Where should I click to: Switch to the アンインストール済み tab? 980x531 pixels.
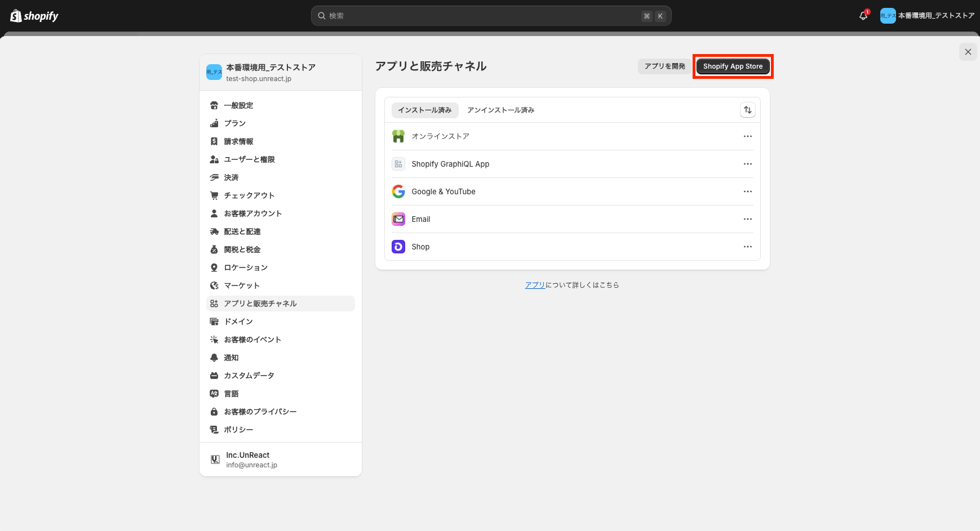click(500, 110)
